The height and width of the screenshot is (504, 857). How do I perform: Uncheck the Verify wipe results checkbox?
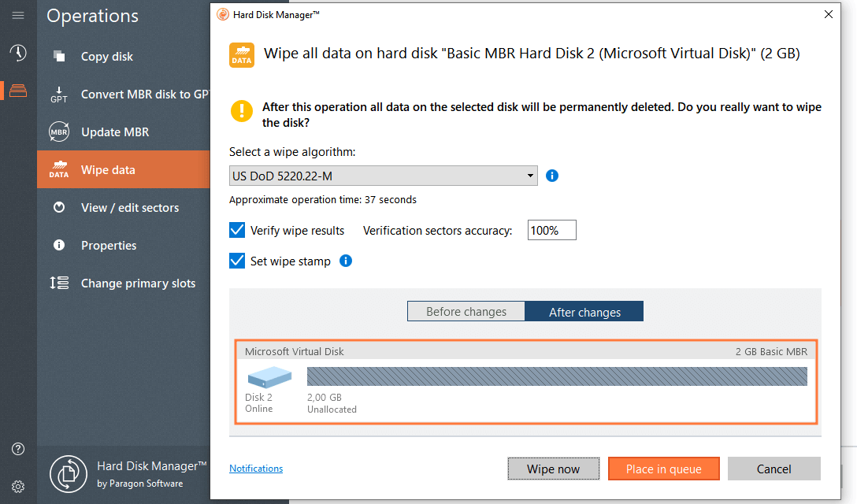(237, 230)
